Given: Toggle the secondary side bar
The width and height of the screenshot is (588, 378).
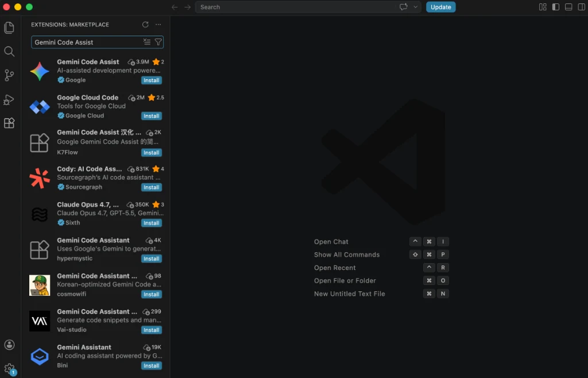Looking at the screenshot, I should tap(581, 7).
